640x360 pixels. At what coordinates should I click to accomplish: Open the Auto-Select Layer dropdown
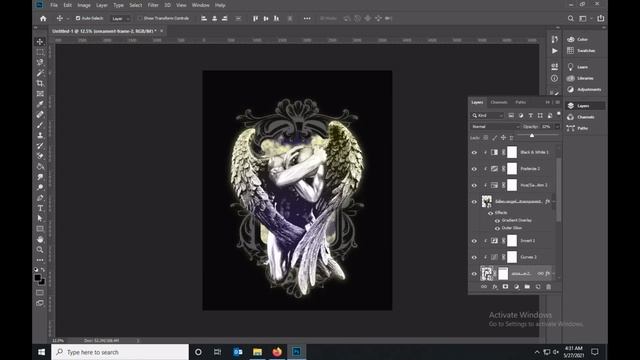[120, 18]
